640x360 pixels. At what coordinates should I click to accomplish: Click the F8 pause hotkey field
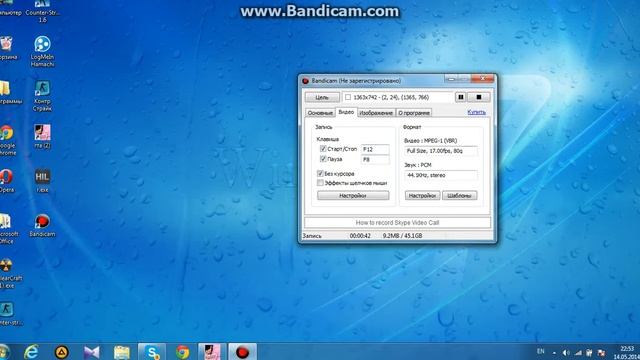tap(375, 160)
